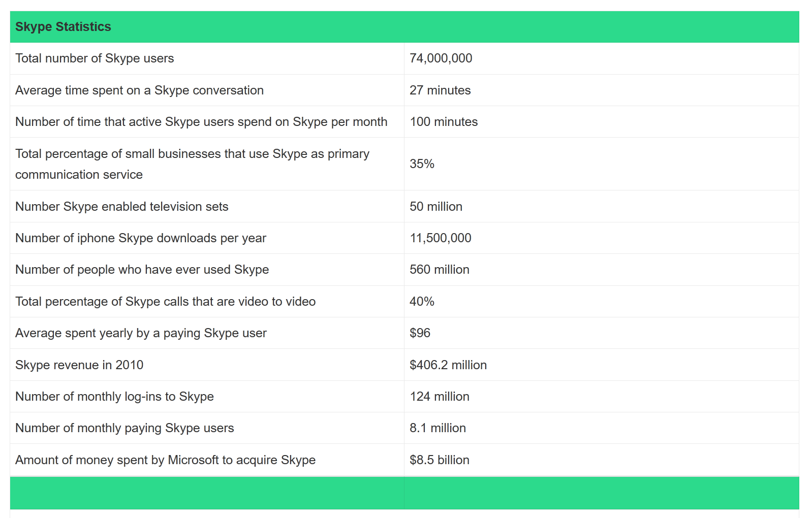Select the 35% value cell
Screen dimensions: 812x518
[422, 164]
